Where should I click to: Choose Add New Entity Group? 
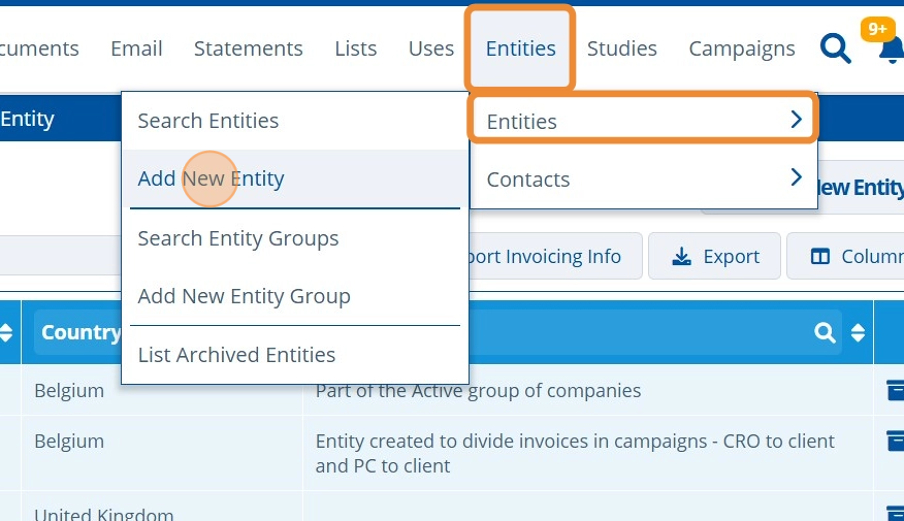pyautogui.click(x=244, y=296)
